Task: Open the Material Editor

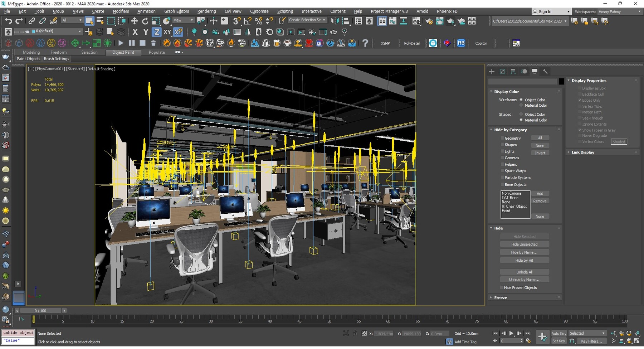Action: pyautogui.click(x=416, y=21)
